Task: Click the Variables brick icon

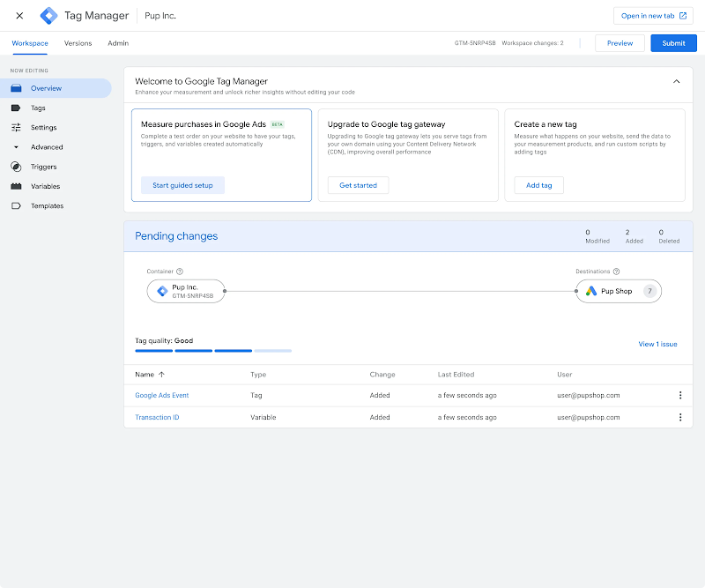Action: point(16,186)
